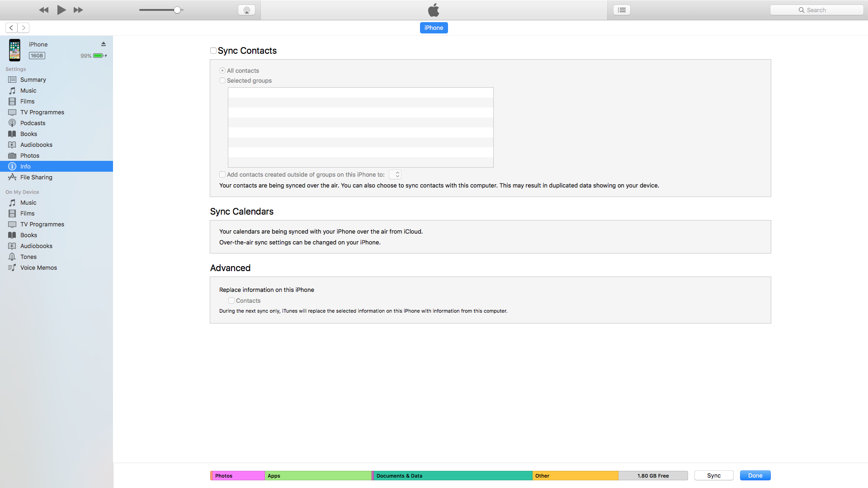Click the blue Done button
Image resolution: width=868 pixels, height=488 pixels.
pyautogui.click(x=755, y=476)
